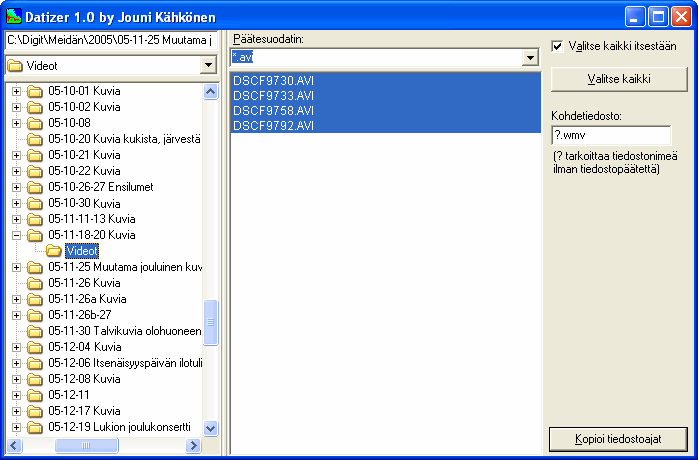Screen dimensions: 698x460
Task: Expand the 05-11-11-13 Kuvia node
Action: 16,220
